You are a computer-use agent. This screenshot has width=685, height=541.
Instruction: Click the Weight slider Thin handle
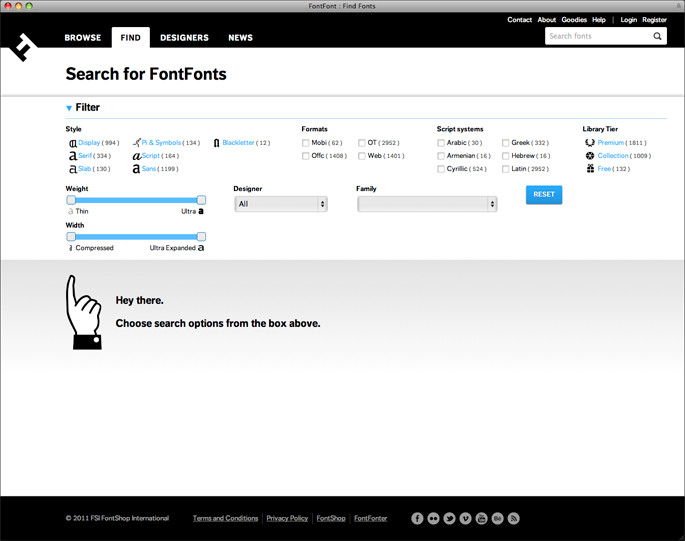[71, 200]
